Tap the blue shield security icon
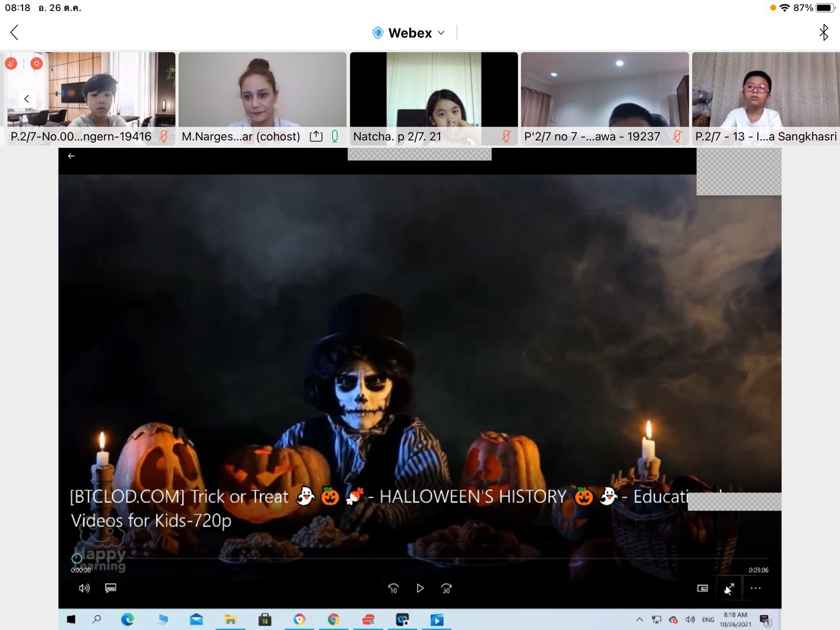840x630 pixels. point(378,33)
